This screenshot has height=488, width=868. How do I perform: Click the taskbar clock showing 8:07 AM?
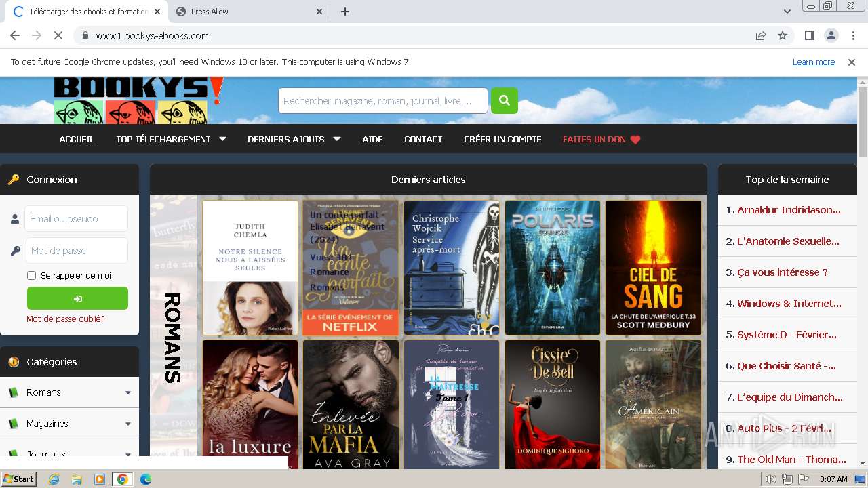pos(833,479)
